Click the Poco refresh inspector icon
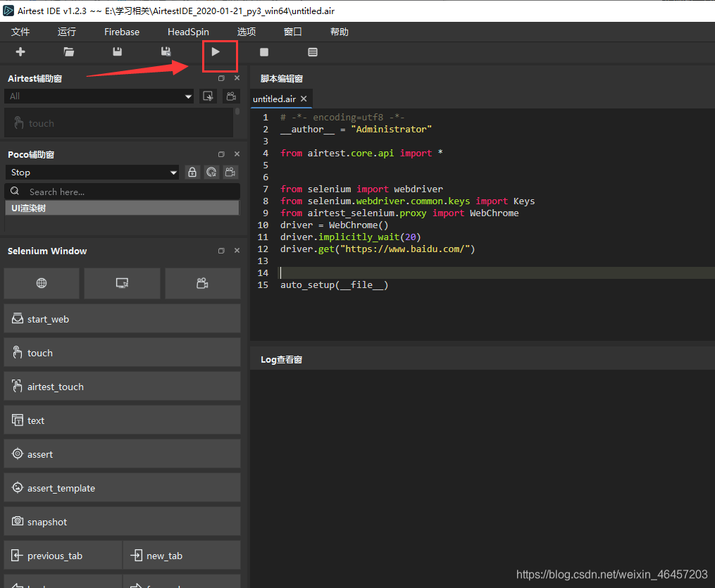The height and width of the screenshot is (588, 715). [x=211, y=173]
